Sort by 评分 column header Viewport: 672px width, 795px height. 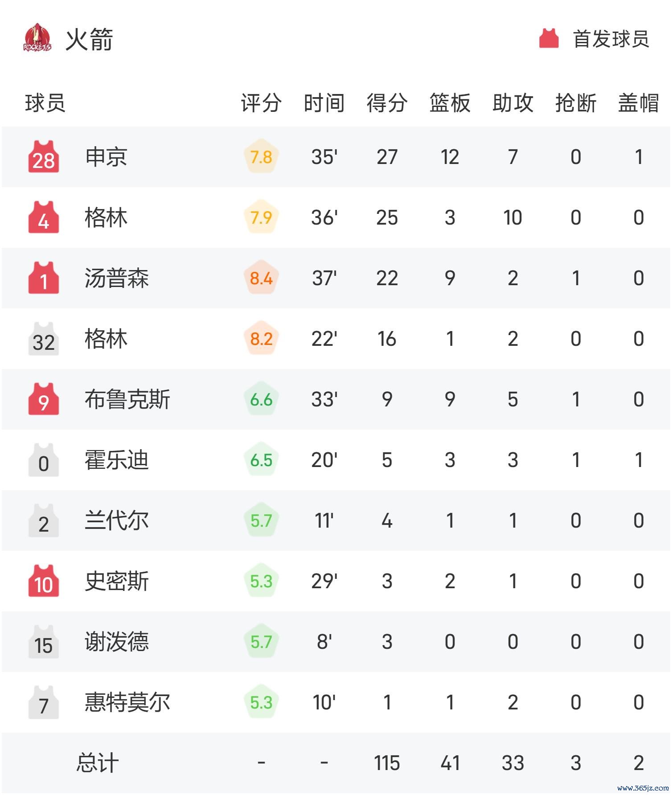(261, 103)
